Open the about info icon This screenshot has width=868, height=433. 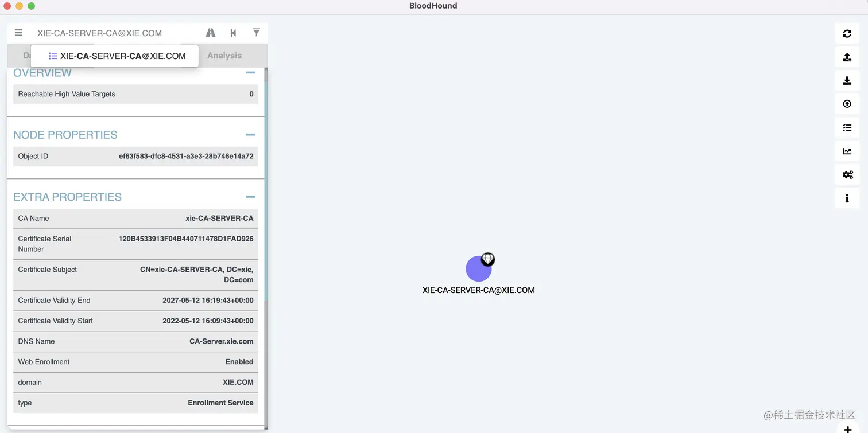(847, 198)
